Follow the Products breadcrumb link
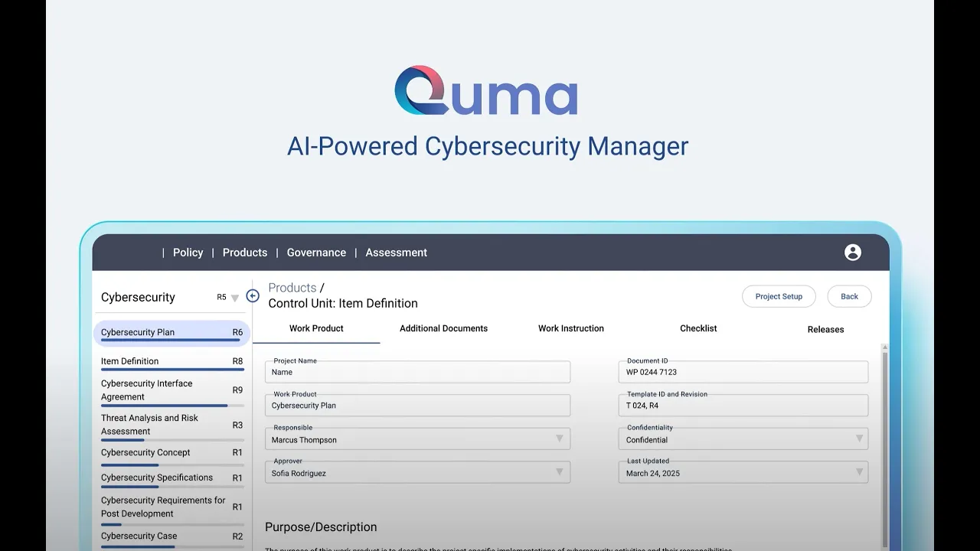Image resolution: width=980 pixels, height=551 pixels. 292,288
